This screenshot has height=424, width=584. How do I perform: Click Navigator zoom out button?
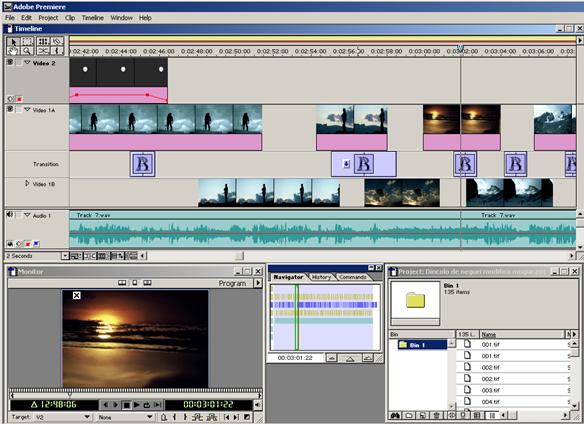(x=331, y=358)
